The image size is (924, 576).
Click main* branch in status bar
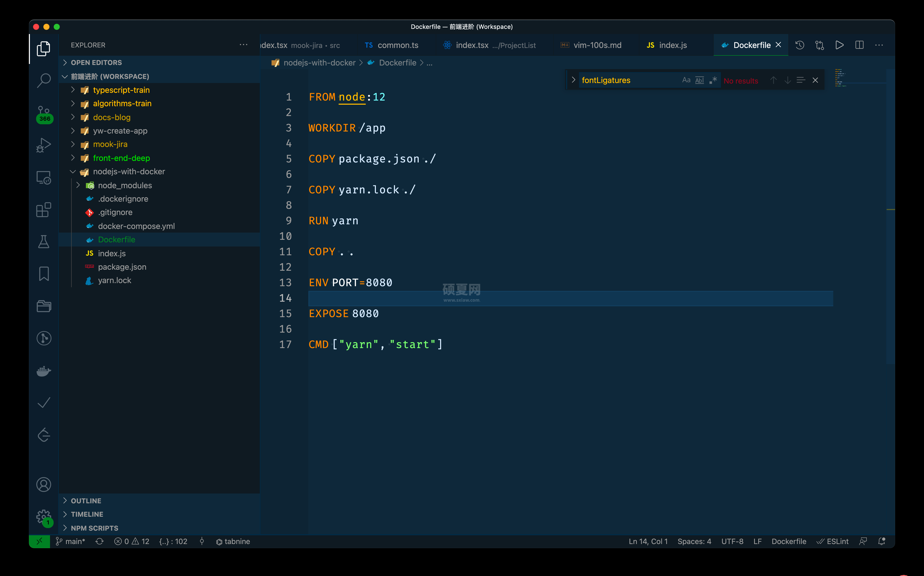point(70,541)
